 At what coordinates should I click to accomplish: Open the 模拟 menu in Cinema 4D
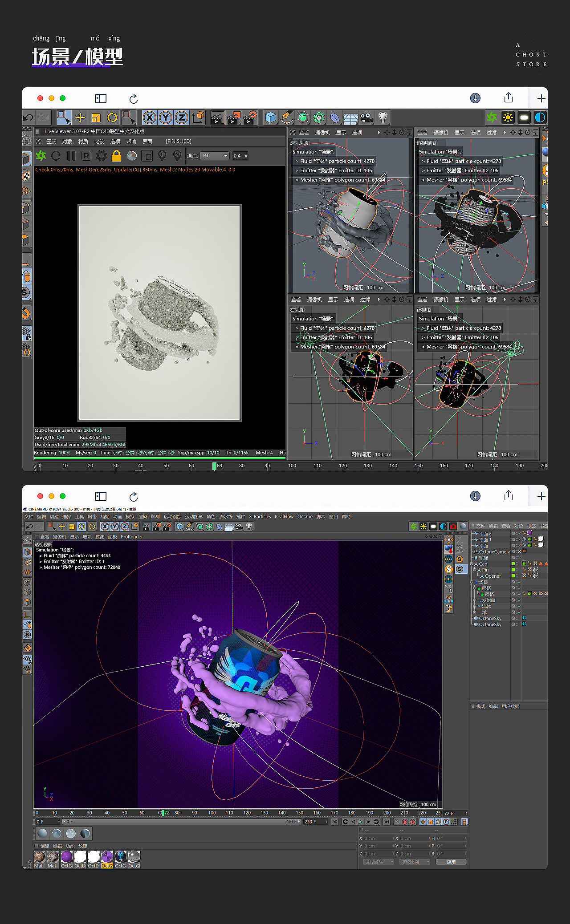[130, 517]
